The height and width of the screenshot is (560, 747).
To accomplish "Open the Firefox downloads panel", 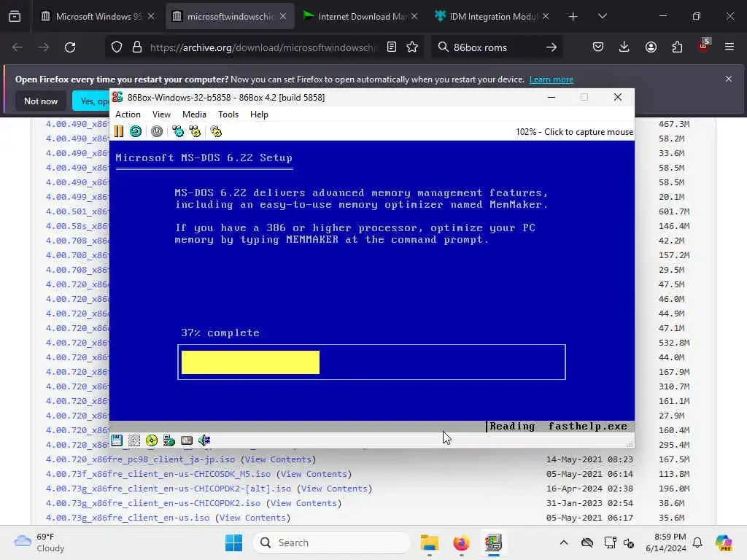I will [x=624, y=47].
